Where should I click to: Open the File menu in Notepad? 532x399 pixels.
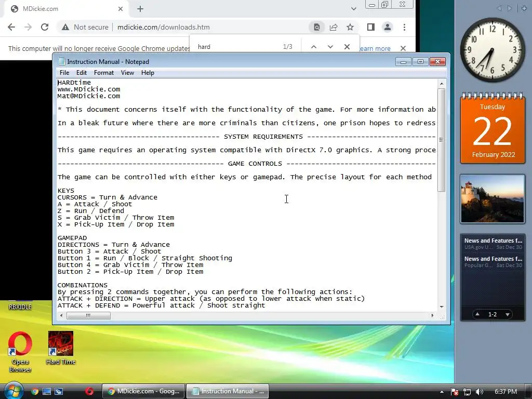coord(64,73)
